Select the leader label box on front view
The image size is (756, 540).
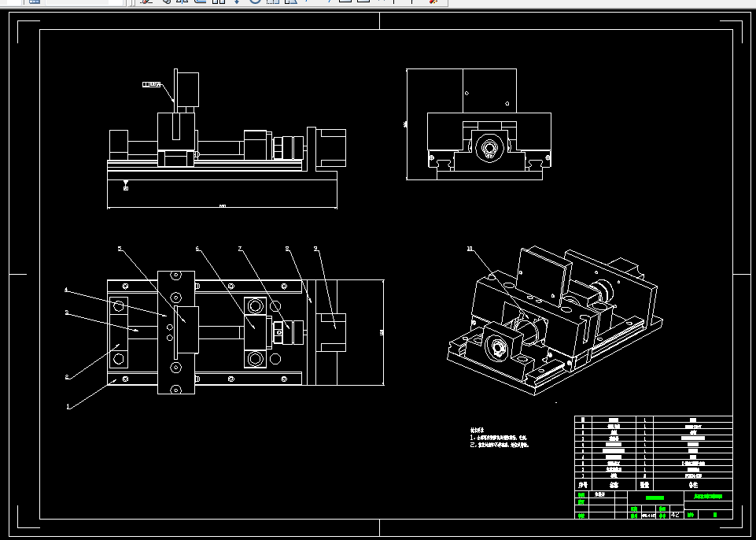click(x=151, y=84)
